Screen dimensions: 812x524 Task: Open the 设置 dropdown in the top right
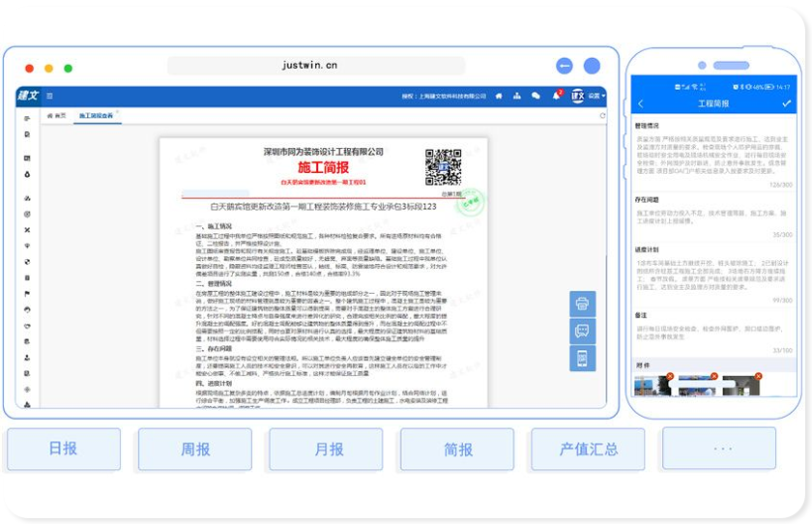(x=596, y=96)
